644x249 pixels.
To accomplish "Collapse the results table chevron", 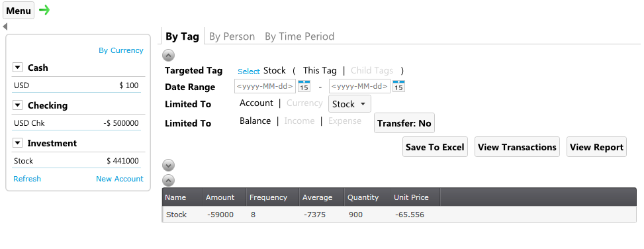I will pyautogui.click(x=168, y=180).
